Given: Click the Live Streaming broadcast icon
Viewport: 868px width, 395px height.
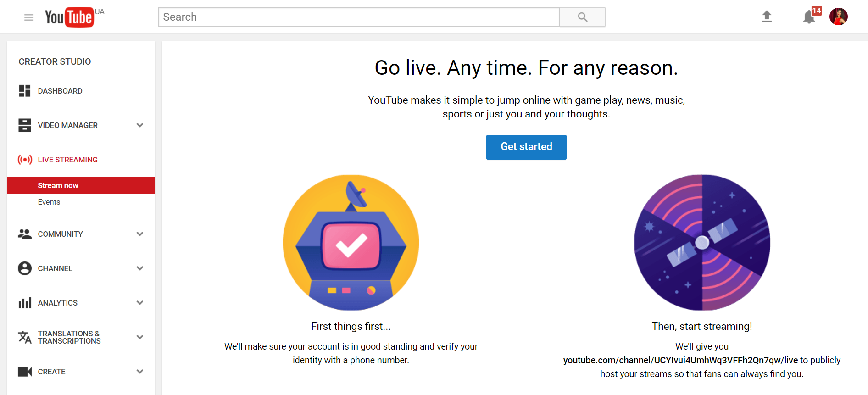Looking at the screenshot, I should coord(25,160).
